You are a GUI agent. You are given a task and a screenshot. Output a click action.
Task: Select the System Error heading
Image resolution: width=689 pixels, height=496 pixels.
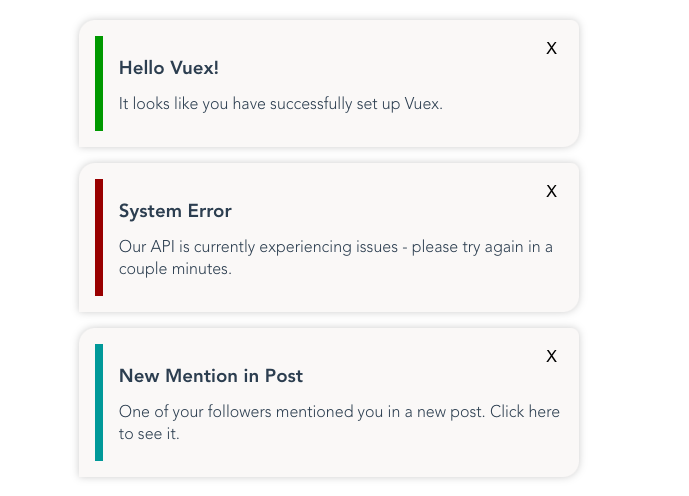175,211
